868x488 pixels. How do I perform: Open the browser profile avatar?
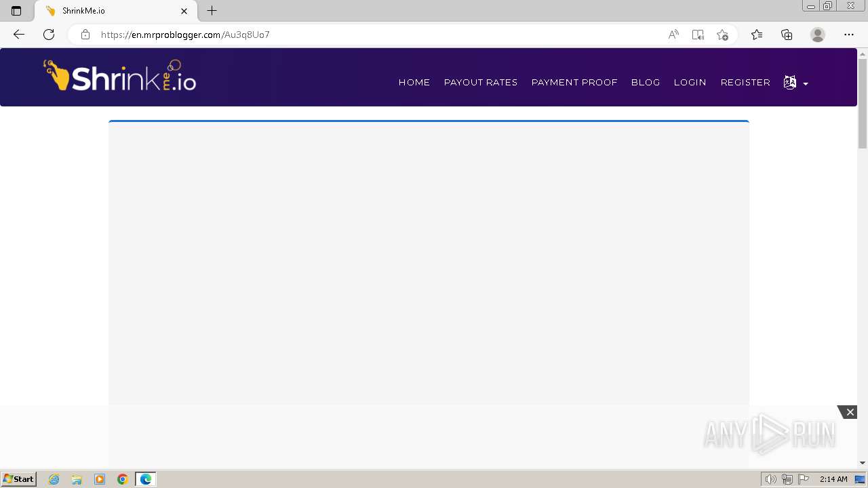pos(818,35)
